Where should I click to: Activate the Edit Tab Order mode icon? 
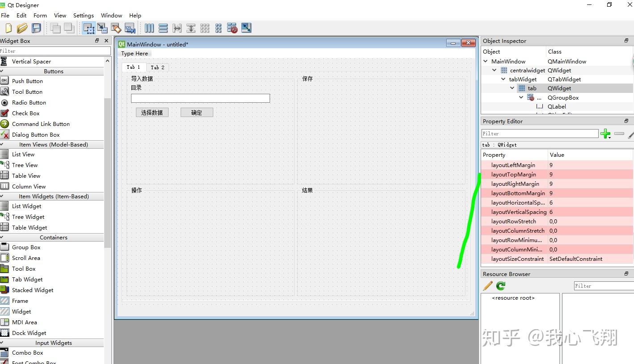pyautogui.click(x=130, y=28)
